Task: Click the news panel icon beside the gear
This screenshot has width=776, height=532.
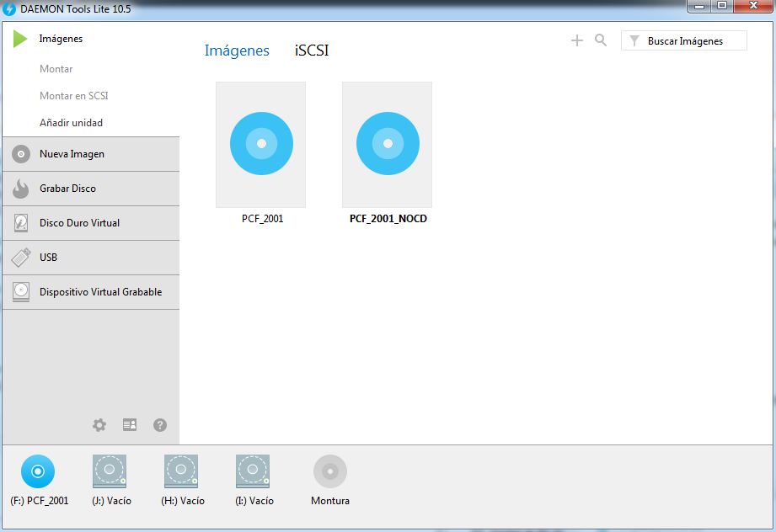Action: (x=130, y=425)
